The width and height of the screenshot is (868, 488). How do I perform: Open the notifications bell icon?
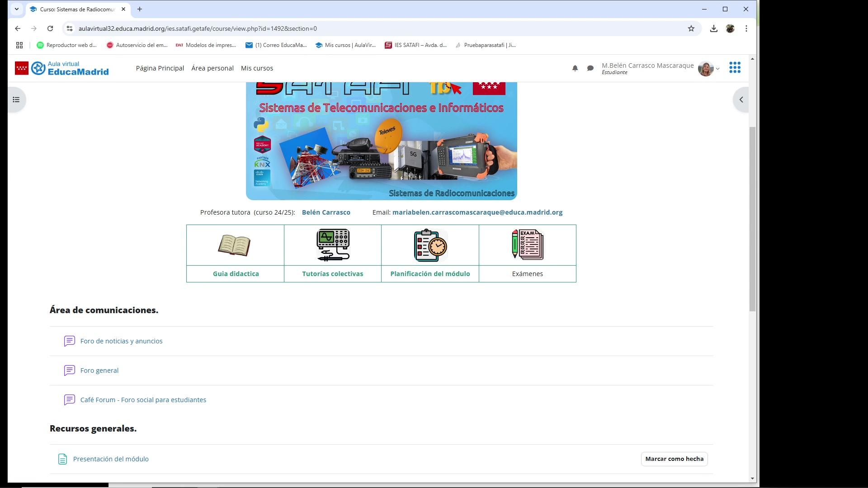click(575, 68)
